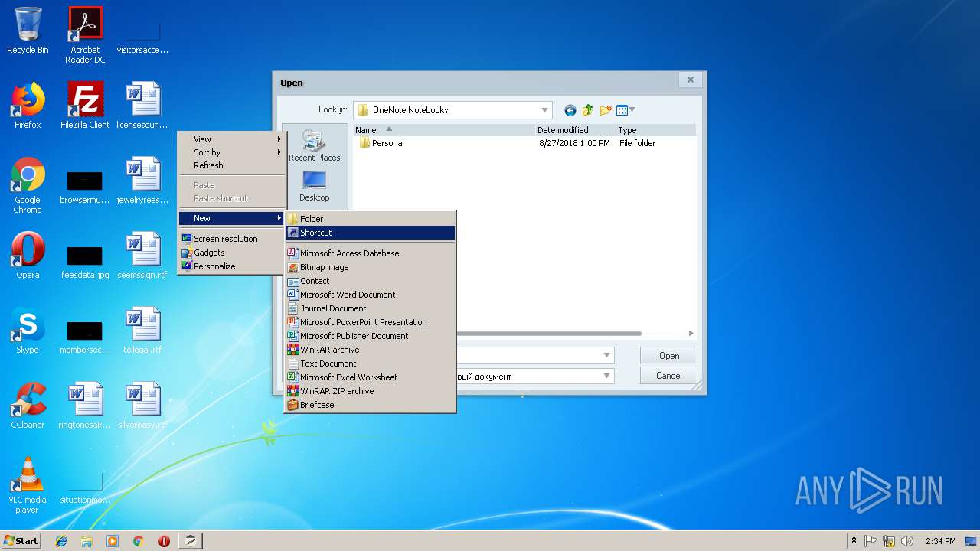Image resolution: width=980 pixels, height=551 pixels.
Task: Open the Sort by submenu
Action: pos(231,152)
